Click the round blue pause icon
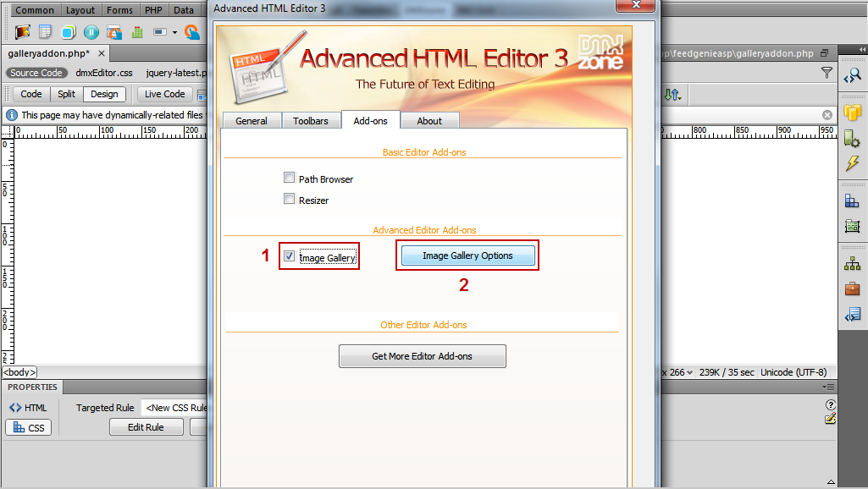This screenshot has height=489, width=868. click(91, 33)
